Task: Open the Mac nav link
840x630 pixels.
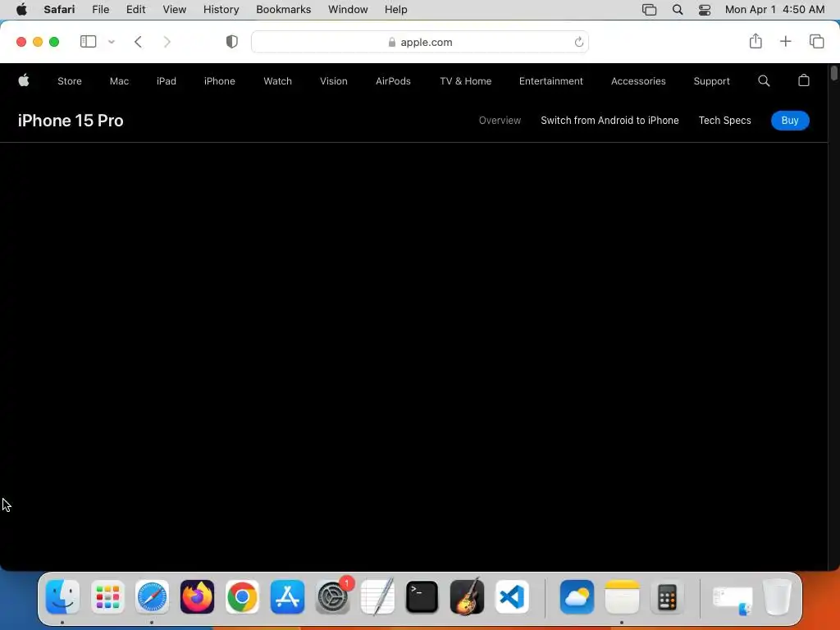Action: 119,81
